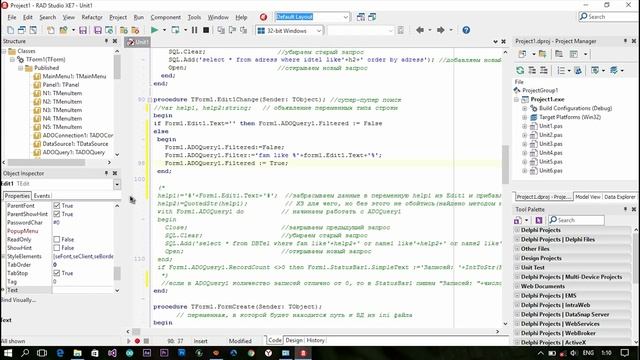Toggle ParentShowHint checkbox
Screen dimensions: 640x360
click(57, 214)
